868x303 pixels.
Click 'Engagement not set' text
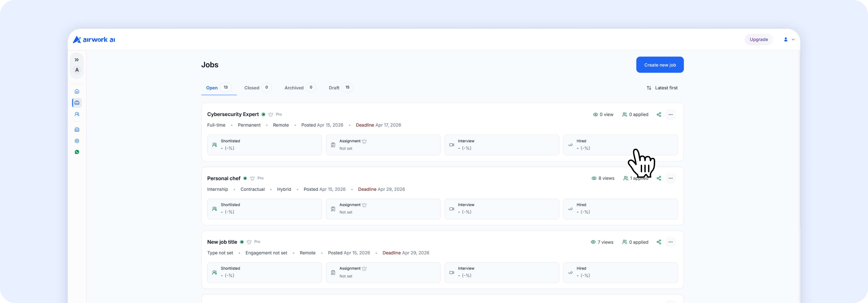[266, 253]
